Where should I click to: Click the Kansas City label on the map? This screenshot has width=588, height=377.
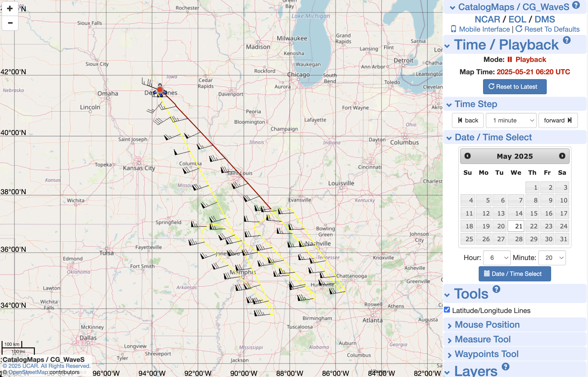[139, 168]
